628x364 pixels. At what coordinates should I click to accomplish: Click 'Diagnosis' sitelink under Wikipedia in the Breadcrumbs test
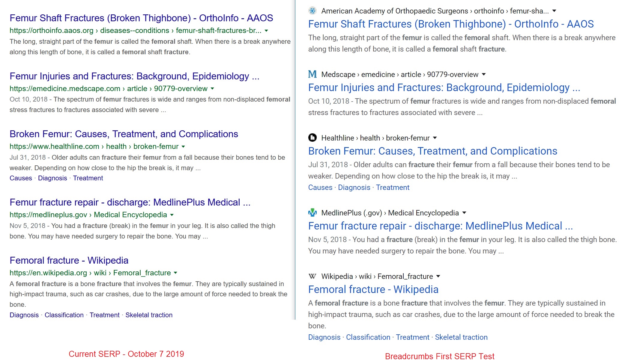[324, 337]
